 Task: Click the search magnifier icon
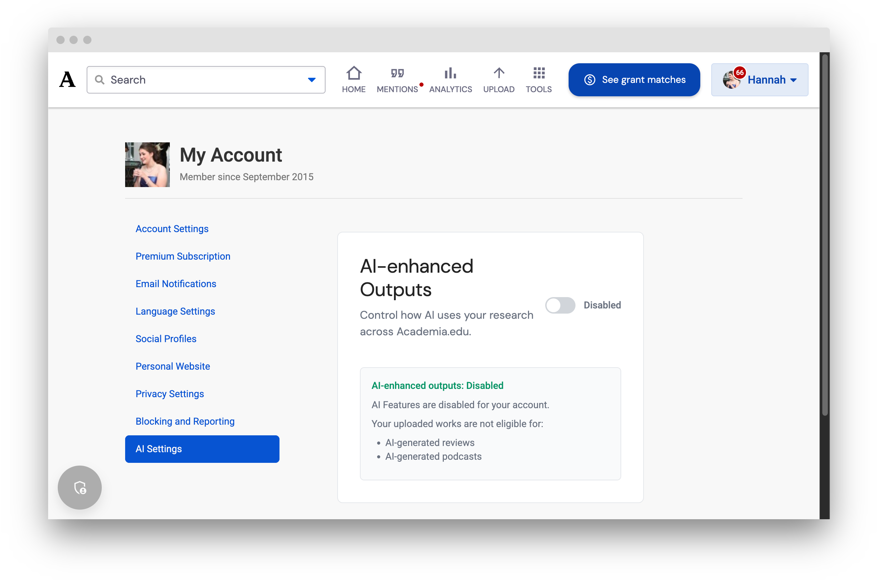click(100, 79)
